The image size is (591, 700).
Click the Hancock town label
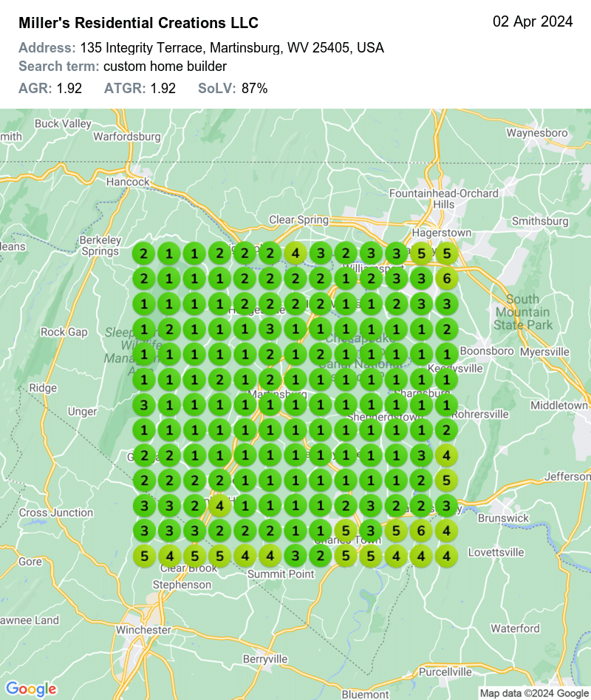click(127, 181)
